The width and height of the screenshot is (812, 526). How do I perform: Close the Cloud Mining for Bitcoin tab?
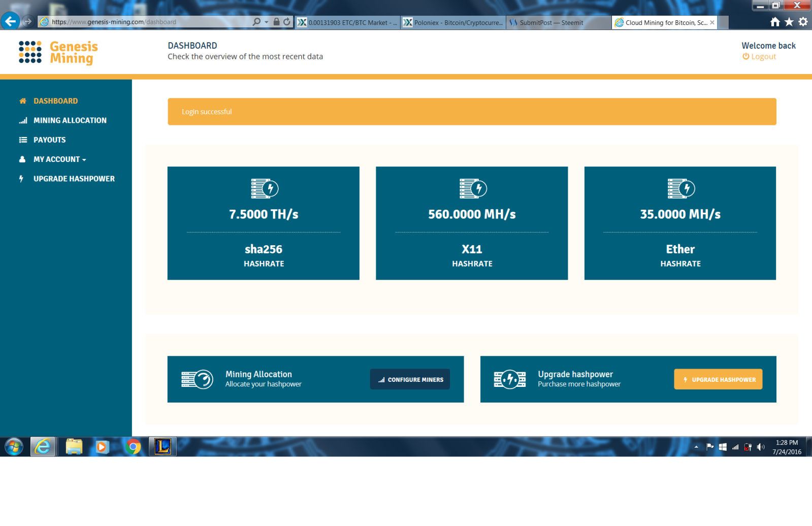[712, 22]
